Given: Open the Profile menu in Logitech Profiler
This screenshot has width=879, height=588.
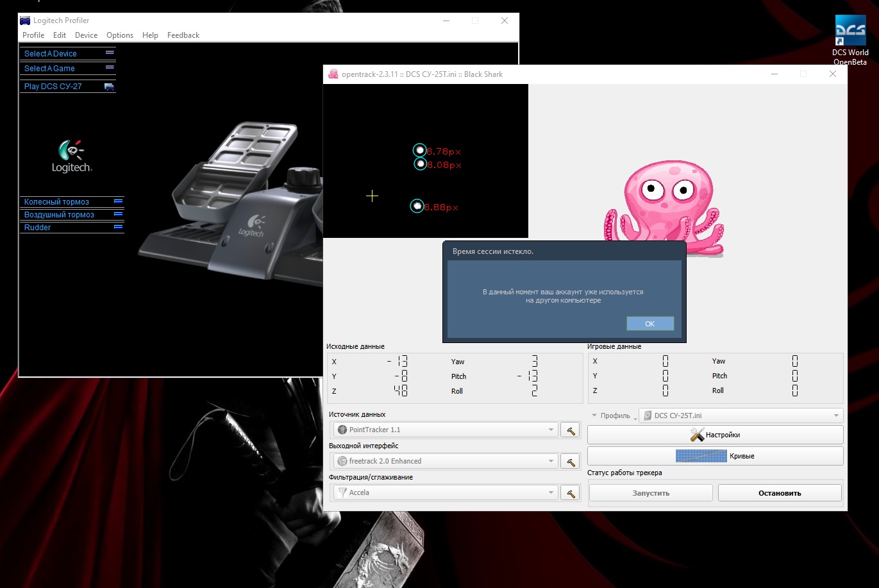Looking at the screenshot, I should coord(33,35).
